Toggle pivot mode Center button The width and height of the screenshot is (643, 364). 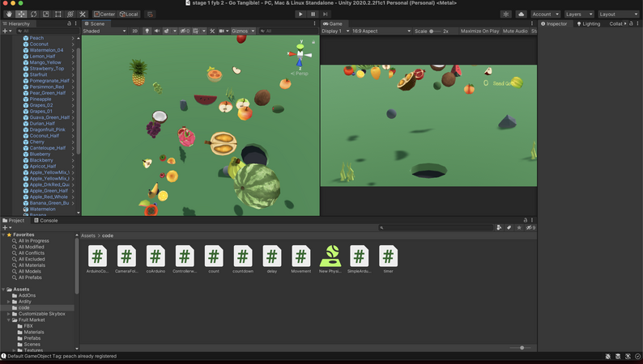pyautogui.click(x=104, y=14)
